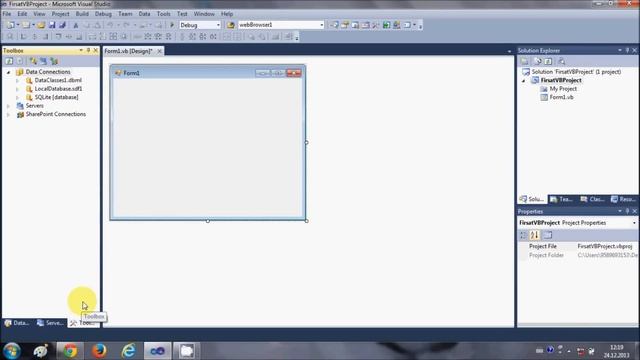Open the Project menu

pyautogui.click(x=60, y=14)
